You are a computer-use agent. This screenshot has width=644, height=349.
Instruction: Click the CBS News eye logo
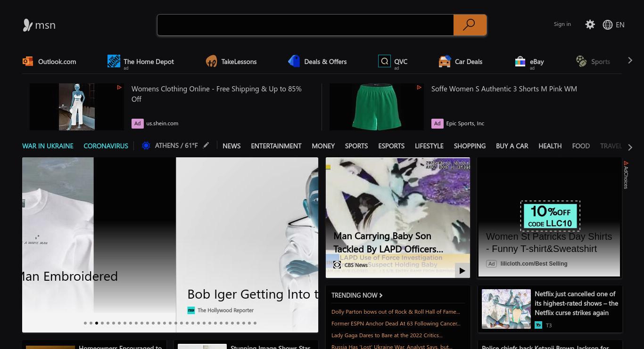point(337,265)
